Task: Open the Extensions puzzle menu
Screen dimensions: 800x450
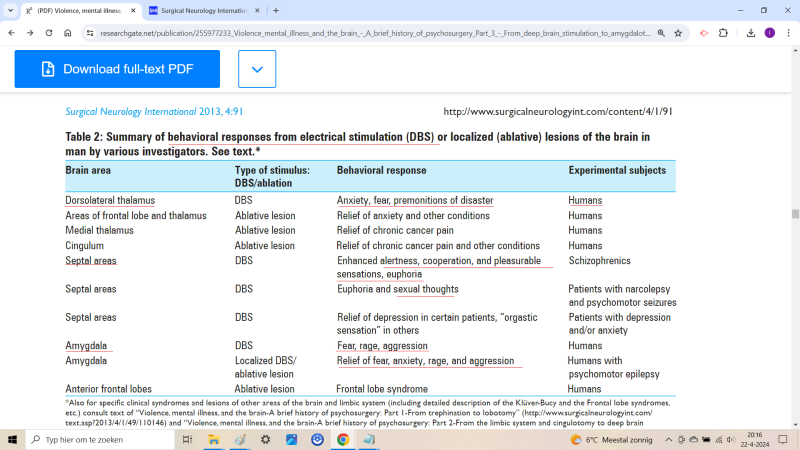Action: coord(723,33)
